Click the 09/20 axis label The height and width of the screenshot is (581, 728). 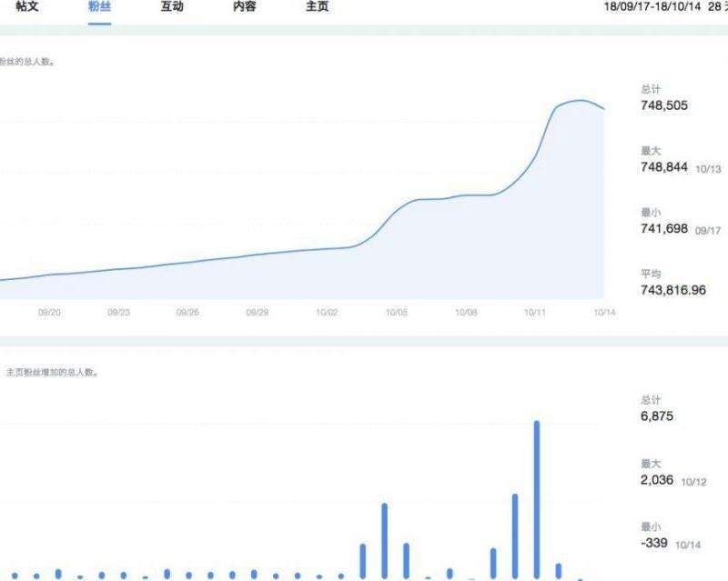click(49, 312)
